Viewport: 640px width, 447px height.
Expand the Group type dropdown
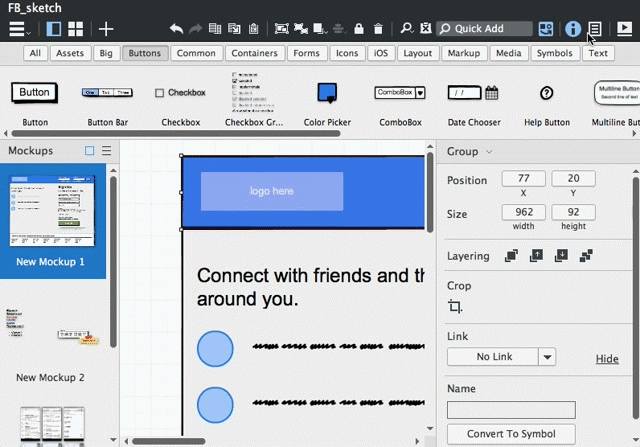coord(489,152)
